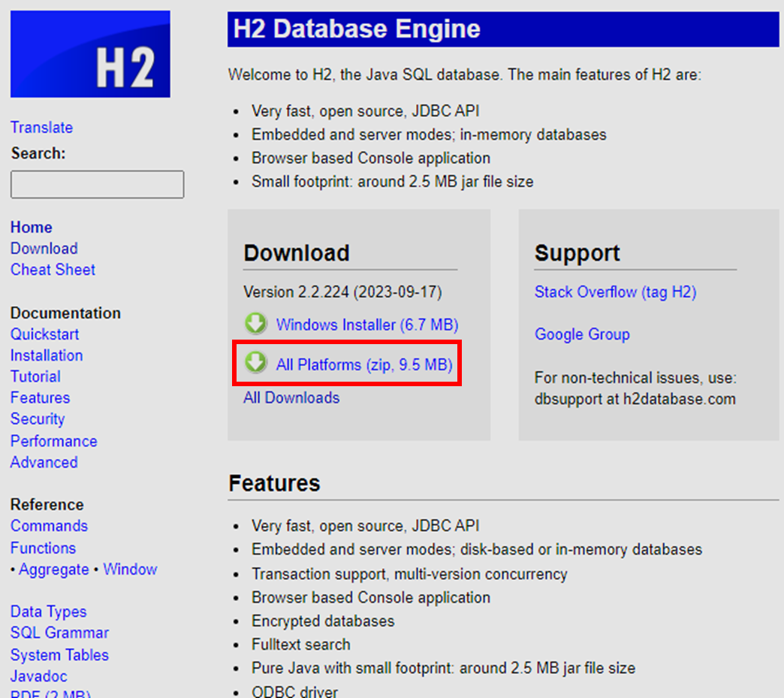Click the Fulltext search bullet text
This screenshot has height=698, width=784.
click(x=301, y=645)
